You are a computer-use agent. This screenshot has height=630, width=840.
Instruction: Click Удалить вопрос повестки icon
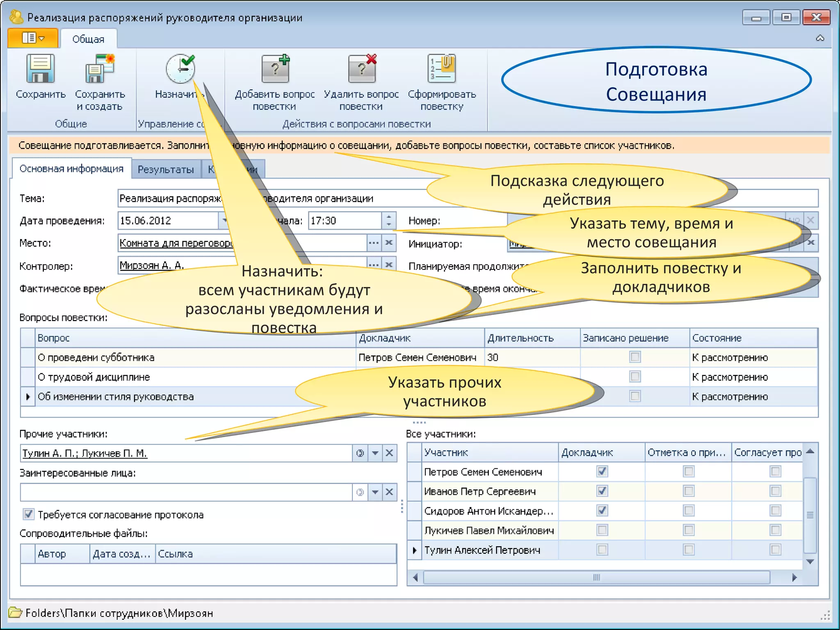[x=361, y=69]
